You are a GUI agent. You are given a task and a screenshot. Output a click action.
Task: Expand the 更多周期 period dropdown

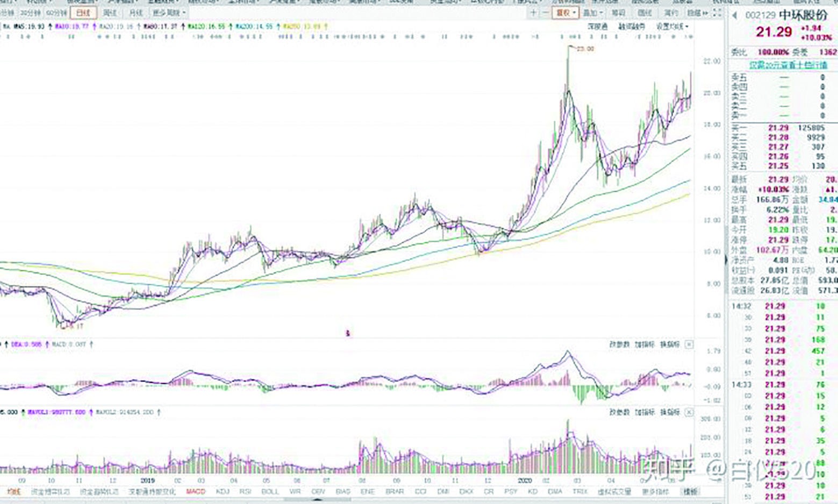(169, 12)
